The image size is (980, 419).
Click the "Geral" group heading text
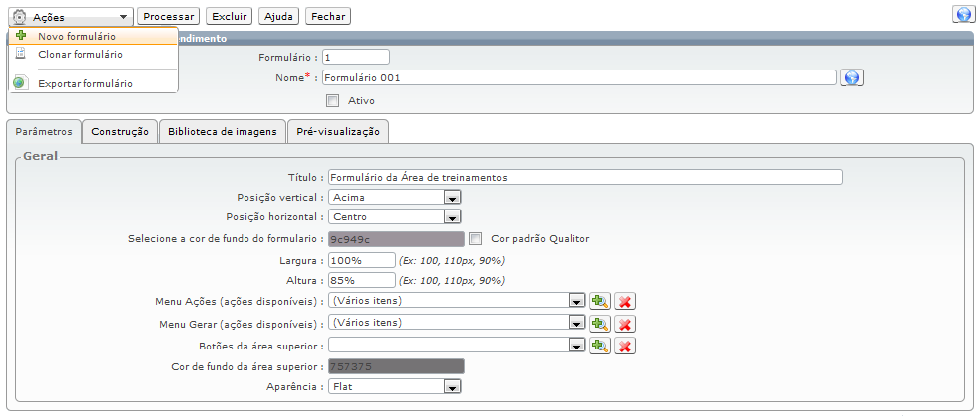pos(40,156)
